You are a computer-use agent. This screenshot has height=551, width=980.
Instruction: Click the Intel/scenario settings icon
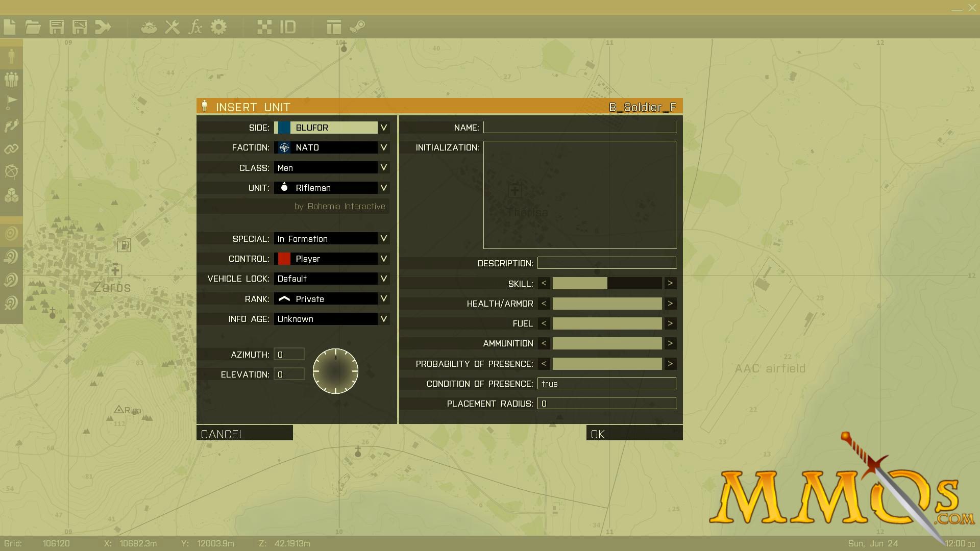click(146, 26)
